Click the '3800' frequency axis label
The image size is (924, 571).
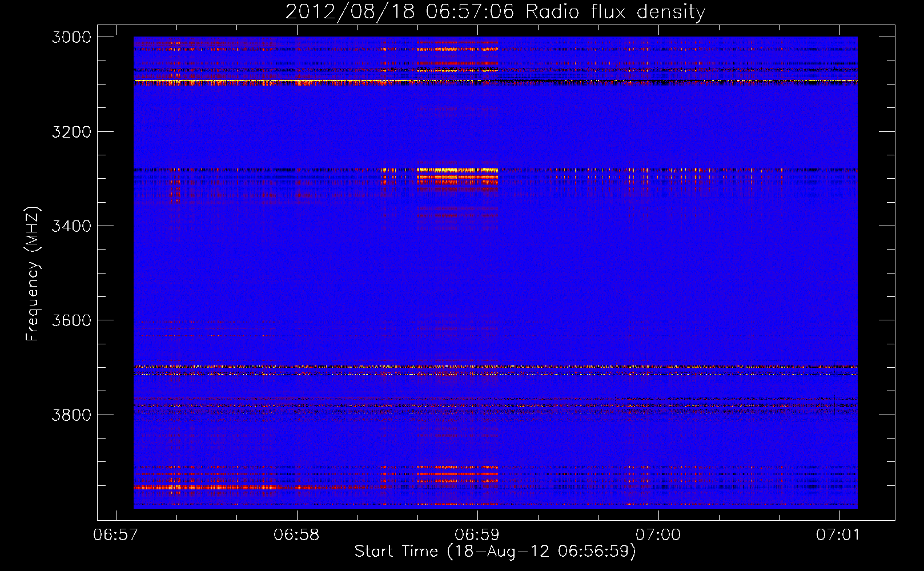pos(71,415)
